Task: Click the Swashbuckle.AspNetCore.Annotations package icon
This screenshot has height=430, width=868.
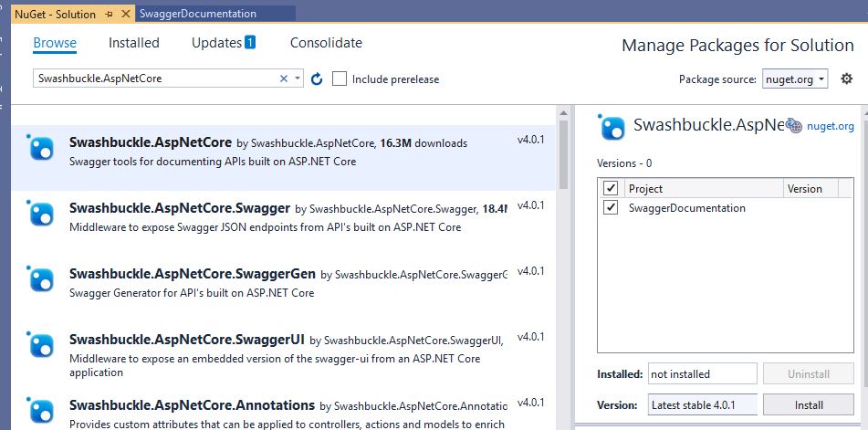Action: (41, 410)
